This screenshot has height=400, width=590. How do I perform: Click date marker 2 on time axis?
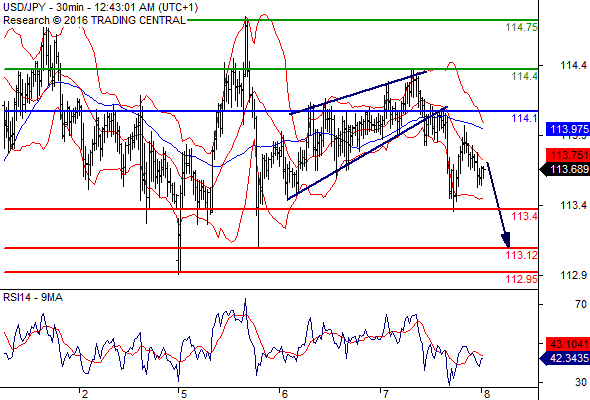(x=85, y=394)
